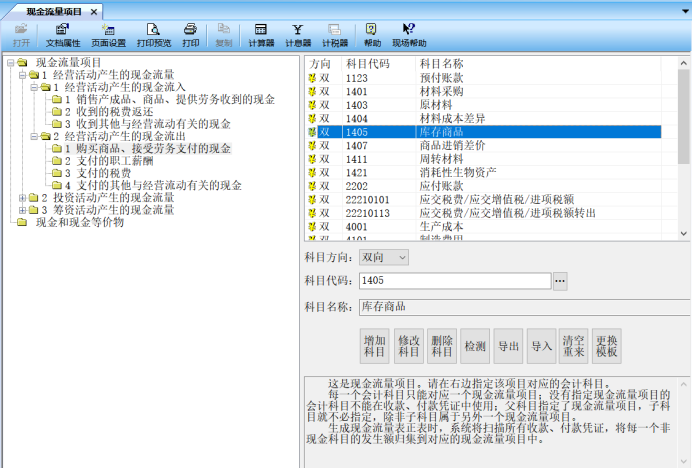
Task: Open 打印预览 from the toolbar
Action: [x=152, y=35]
